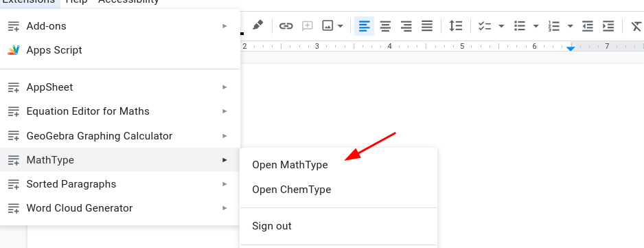
Task: Select the highlight color pen tool
Action: tap(257, 26)
